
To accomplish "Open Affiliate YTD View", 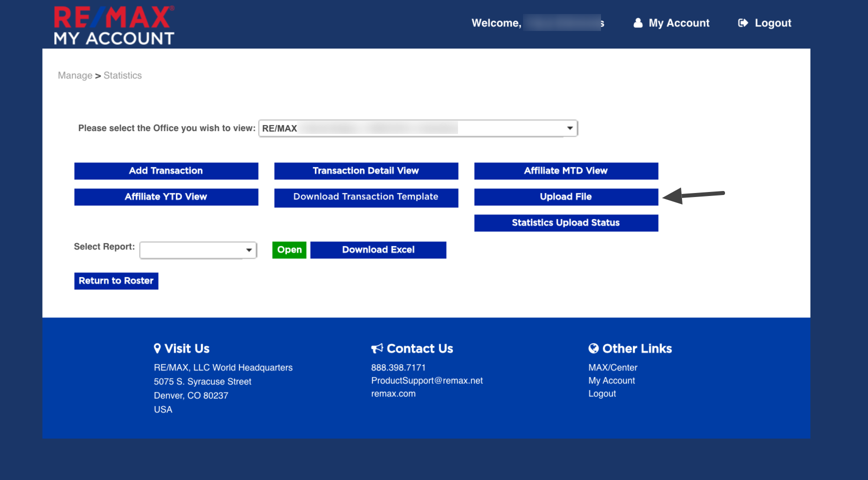I will coord(166,197).
